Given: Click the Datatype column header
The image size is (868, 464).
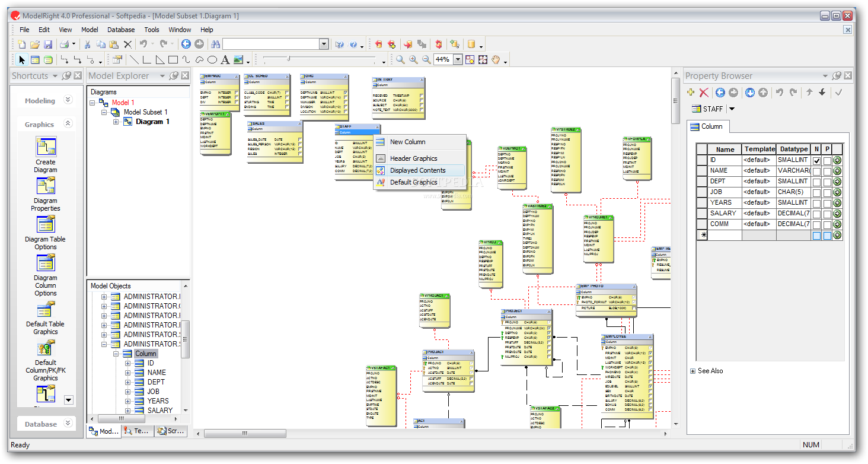Looking at the screenshot, I should pyautogui.click(x=794, y=149).
